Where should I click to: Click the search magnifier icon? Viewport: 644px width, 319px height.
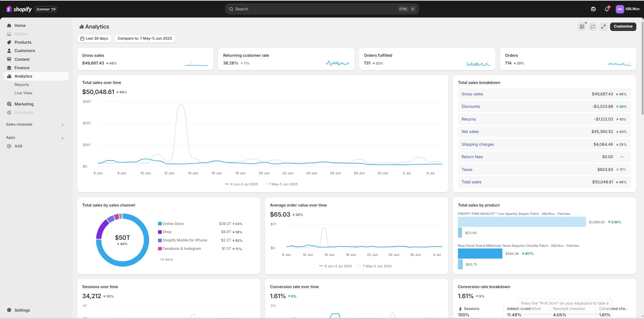(x=231, y=9)
